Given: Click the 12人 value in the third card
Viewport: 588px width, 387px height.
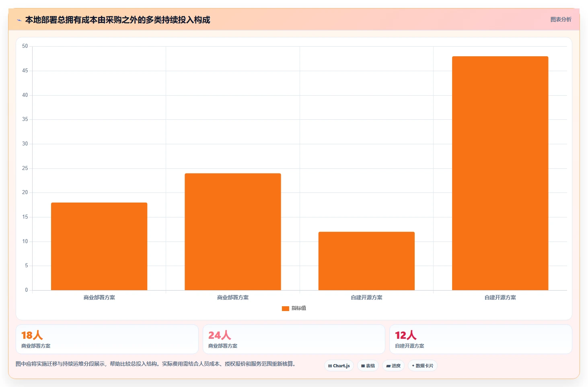Looking at the screenshot, I should pos(405,335).
